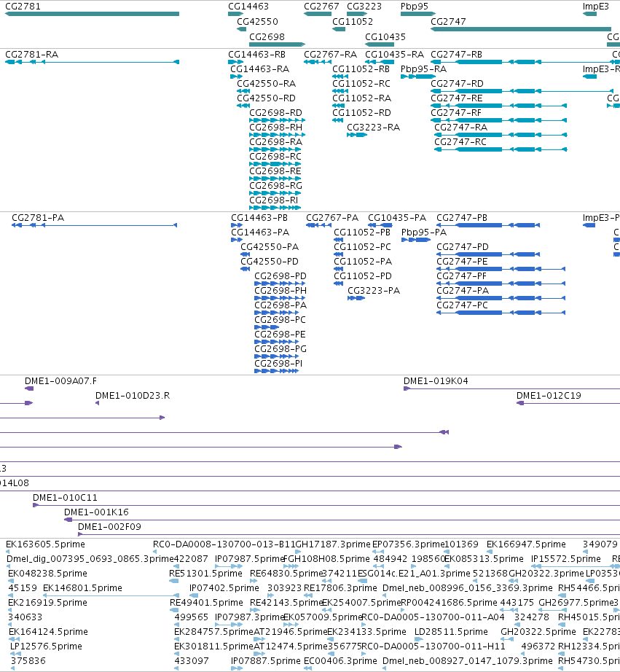Click protein CG3223-PA
The image size is (620, 672).
374,291
